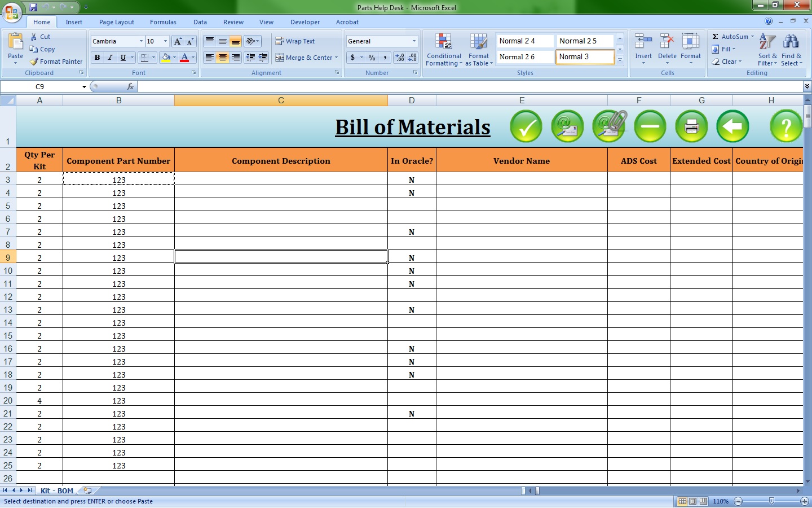Click the Comma Style icon
This screenshot has height=508, width=812.
point(385,58)
